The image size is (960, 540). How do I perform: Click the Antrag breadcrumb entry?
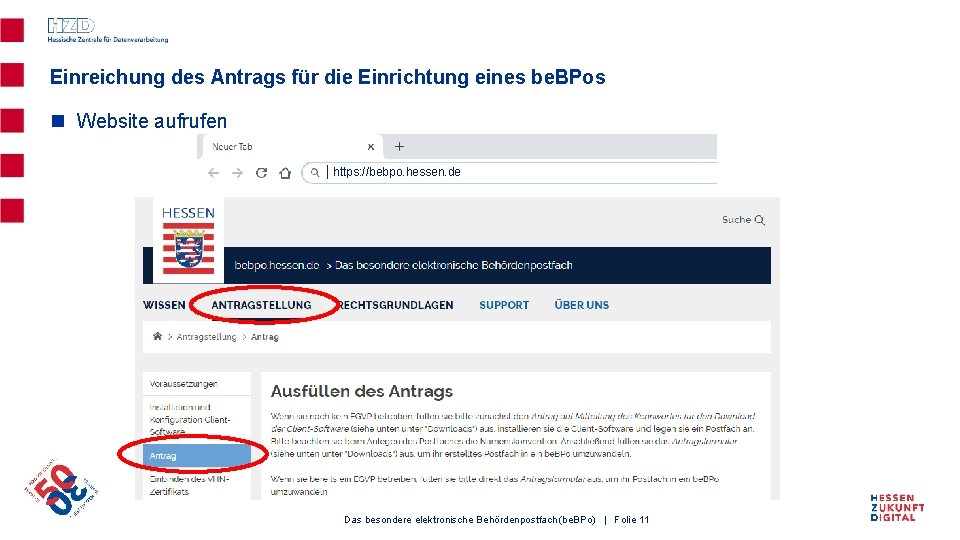click(x=264, y=337)
